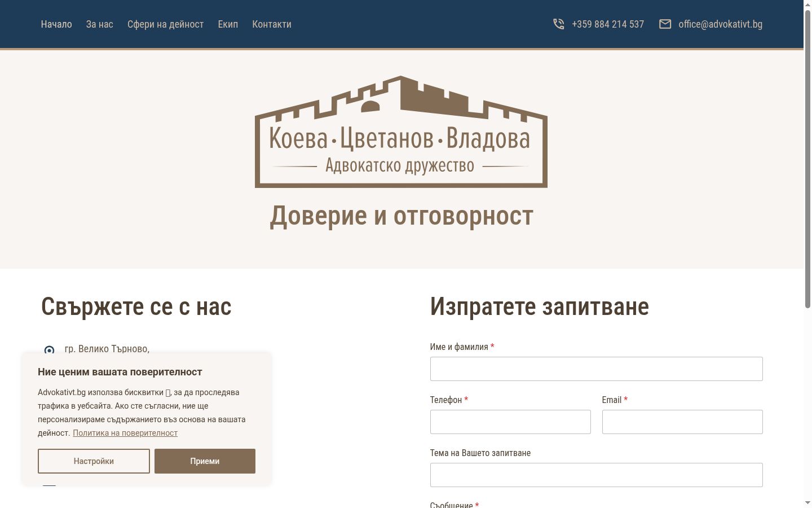The image size is (812, 508).
Task: Focus the Email input field
Action: click(682, 422)
